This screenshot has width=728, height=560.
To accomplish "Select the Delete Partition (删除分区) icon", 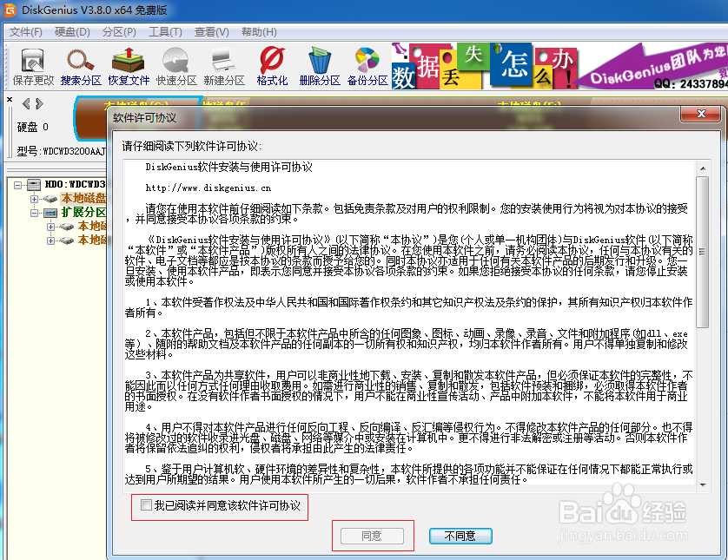I will click(320, 67).
